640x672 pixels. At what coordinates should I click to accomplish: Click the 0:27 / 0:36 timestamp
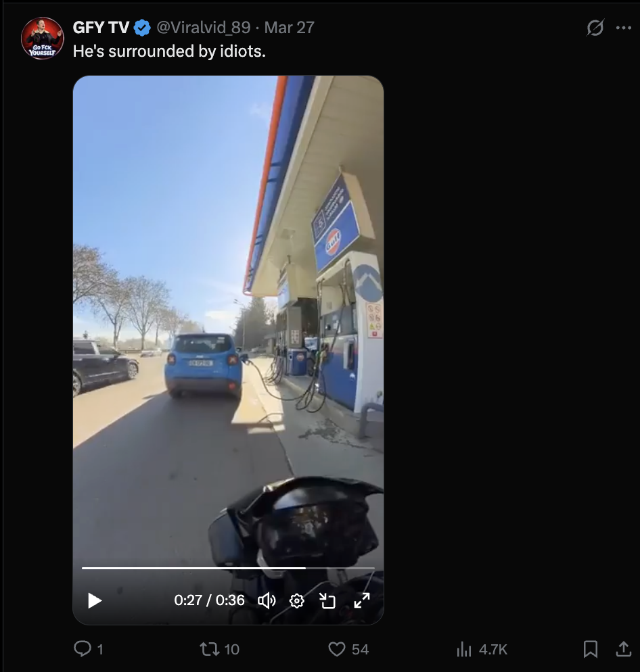click(x=209, y=600)
